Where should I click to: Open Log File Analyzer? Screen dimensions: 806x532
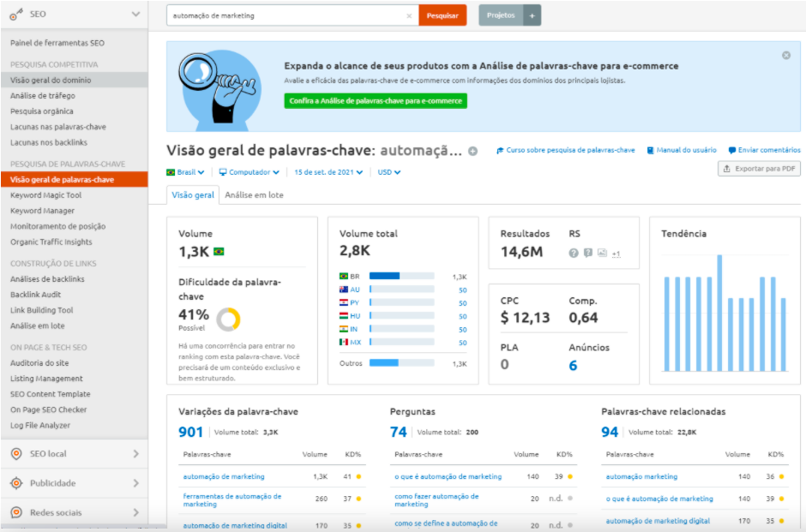coord(40,425)
